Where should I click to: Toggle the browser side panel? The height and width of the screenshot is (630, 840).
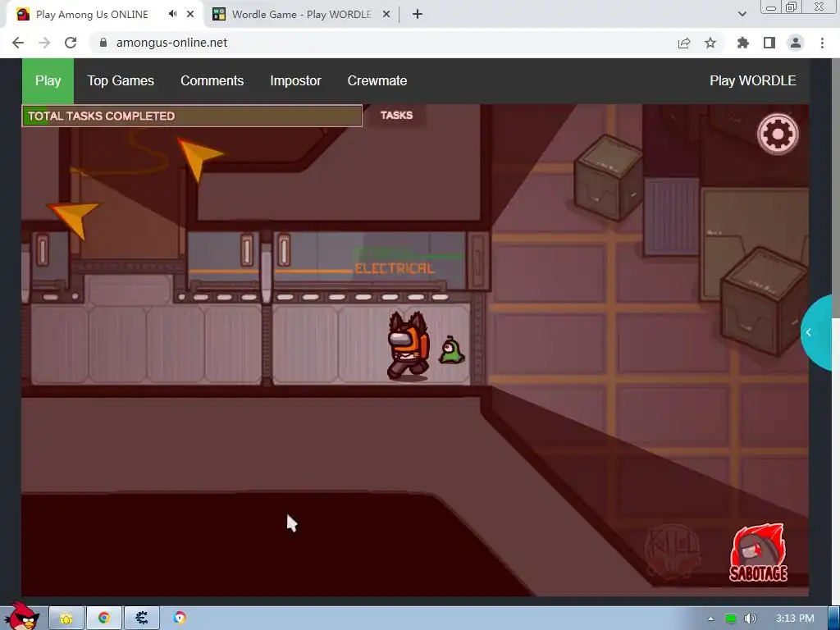(x=769, y=43)
